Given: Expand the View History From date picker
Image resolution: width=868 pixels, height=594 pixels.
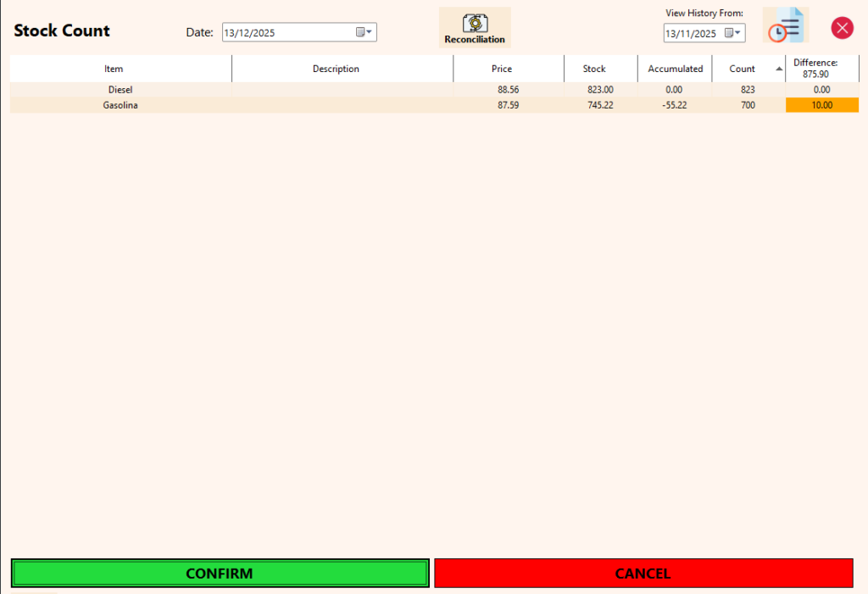Looking at the screenshot, I should (x=732, y=33).
